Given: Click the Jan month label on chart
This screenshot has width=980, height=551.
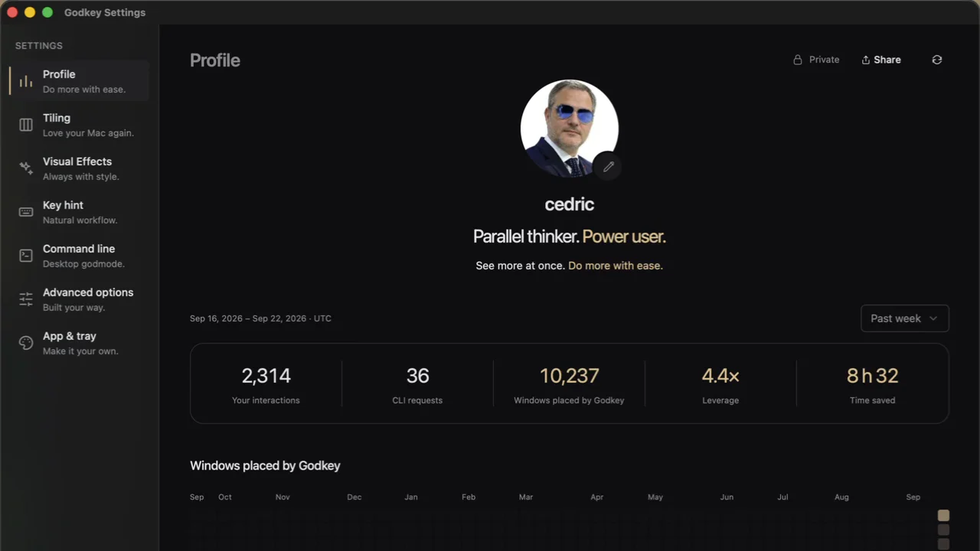Looking at the screenshot, I should pos(411,497).
